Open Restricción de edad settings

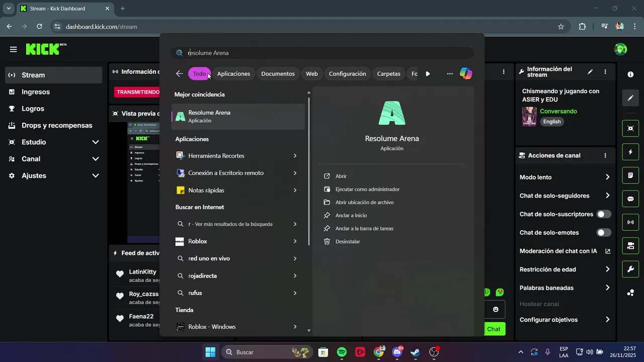[x=565, y=269]
